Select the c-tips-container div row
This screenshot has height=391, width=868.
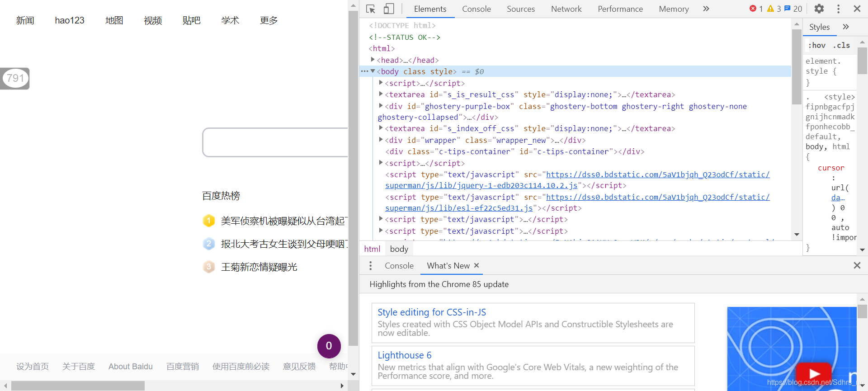(514, 151)
